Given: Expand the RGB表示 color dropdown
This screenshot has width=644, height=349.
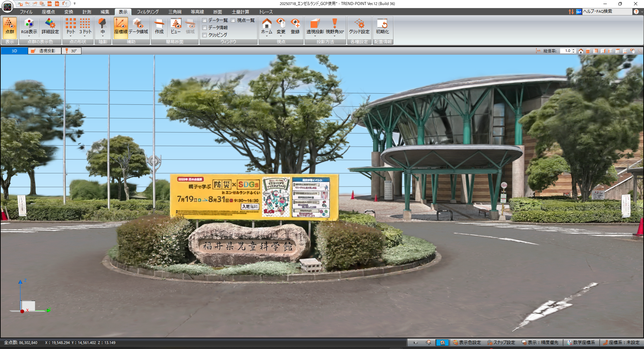Looking at the screenshot, I should pyautogui.click(x=29, y=35).
